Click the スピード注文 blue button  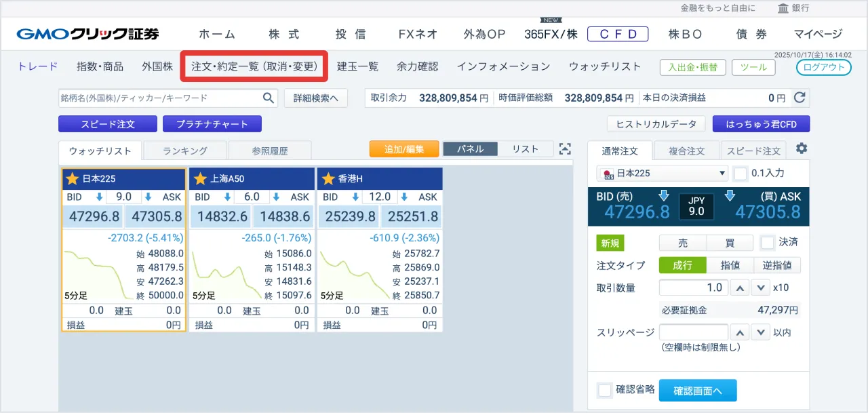pyautogui.click(x=108, y=124)
